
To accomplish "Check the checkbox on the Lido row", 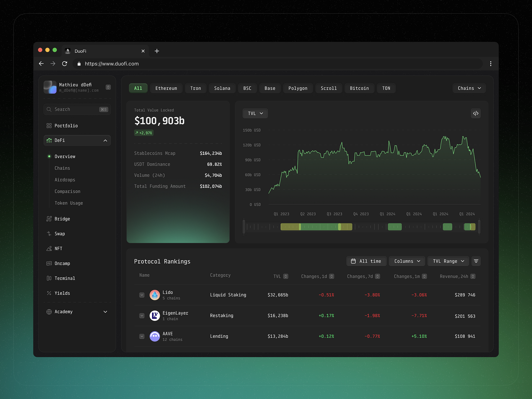I will [x=142, y=295].
